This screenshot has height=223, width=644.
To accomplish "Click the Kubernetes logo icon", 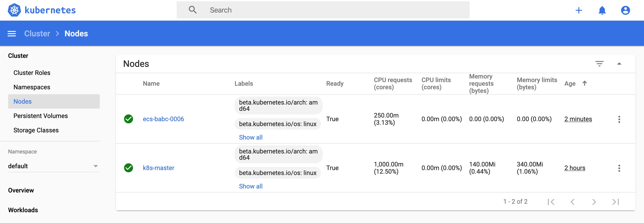I will (x=14, y=10).
